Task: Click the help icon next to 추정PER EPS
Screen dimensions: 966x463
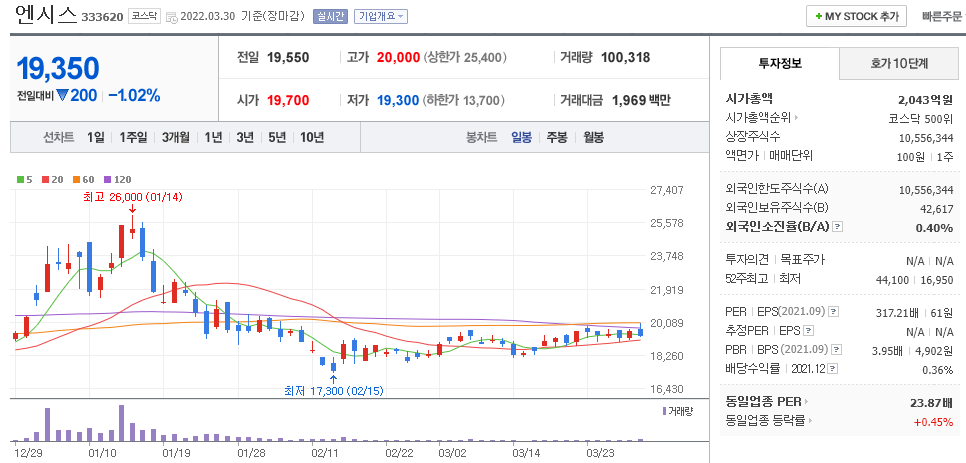Action: pos(809,331)
